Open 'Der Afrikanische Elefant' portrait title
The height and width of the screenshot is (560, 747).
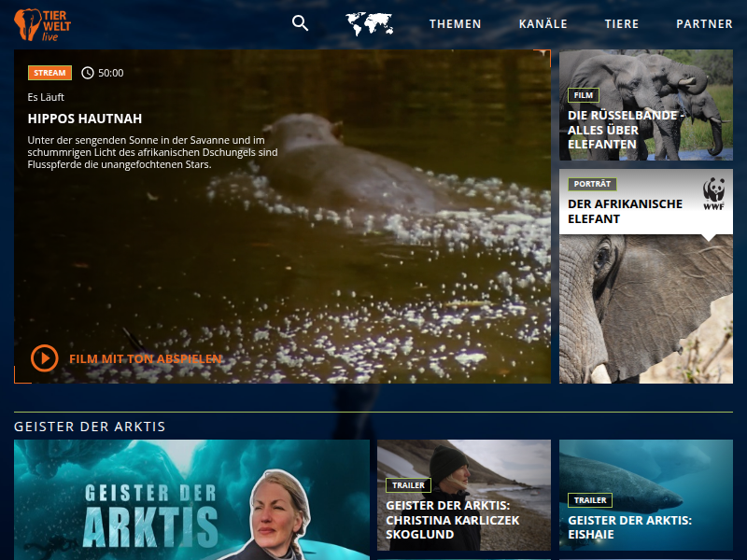pyautogui.click(x=625, y=211)
